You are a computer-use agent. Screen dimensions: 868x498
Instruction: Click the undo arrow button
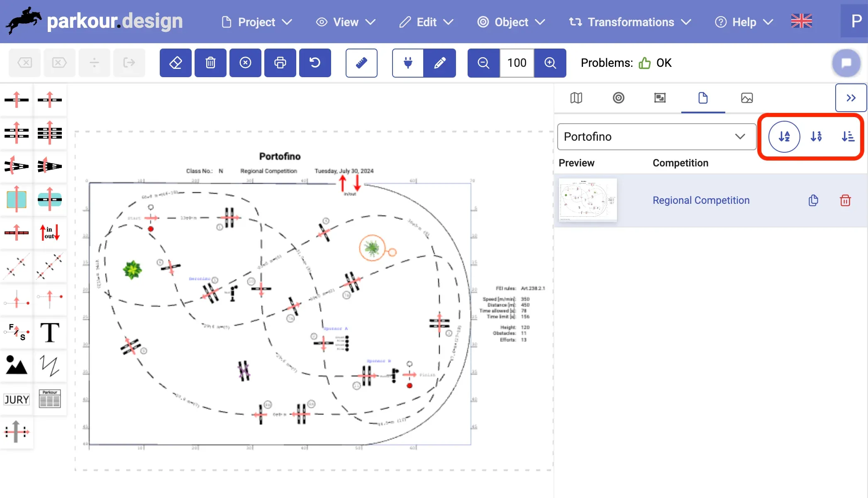click(x=315, y=63)
